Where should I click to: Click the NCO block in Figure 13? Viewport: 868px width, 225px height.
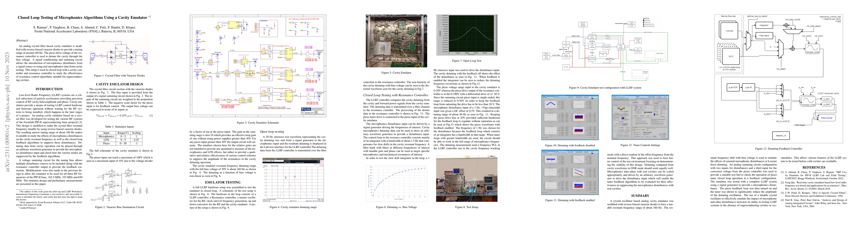tap(731, 57)
